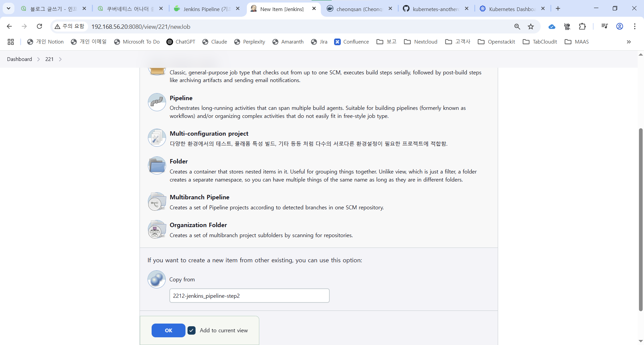This screenshot has width=644, height=345.
Task: Go forward in browser history
Action: click(24, 26)
